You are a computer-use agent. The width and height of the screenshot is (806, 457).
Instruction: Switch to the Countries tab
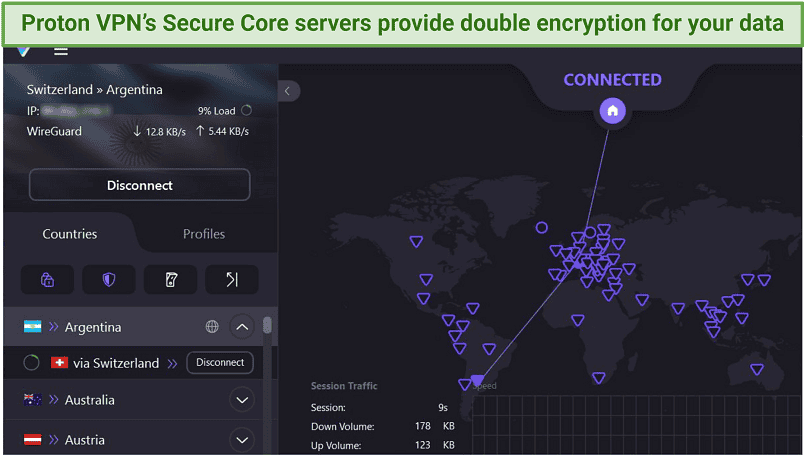[69, 234]
